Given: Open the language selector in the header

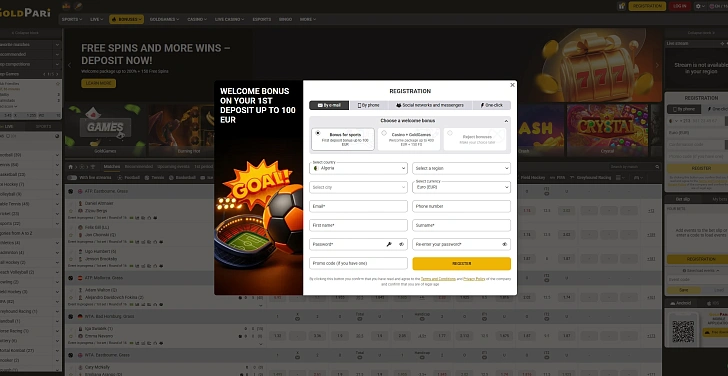Looking at the screenshot, I should (x=718, y=6).
